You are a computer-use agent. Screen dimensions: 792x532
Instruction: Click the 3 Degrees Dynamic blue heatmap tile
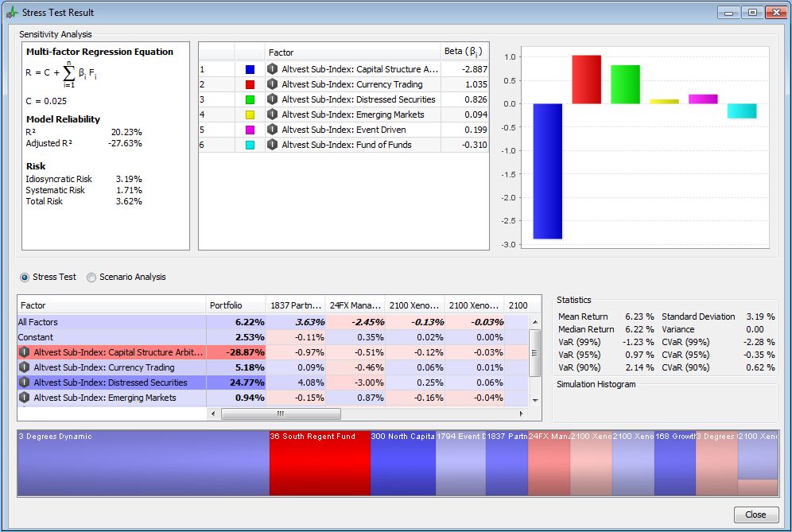click(143, 464)
